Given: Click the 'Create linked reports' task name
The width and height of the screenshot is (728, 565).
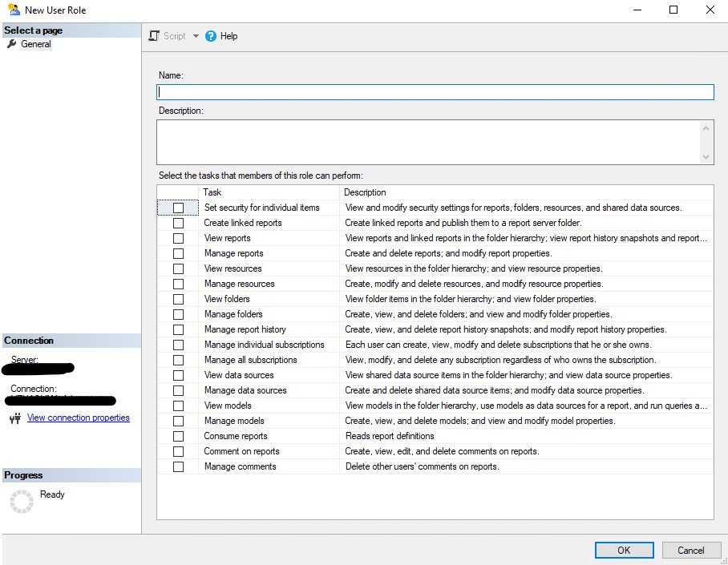Looking at the screenshot, I should pyautogui.click(x=242, y=223).
